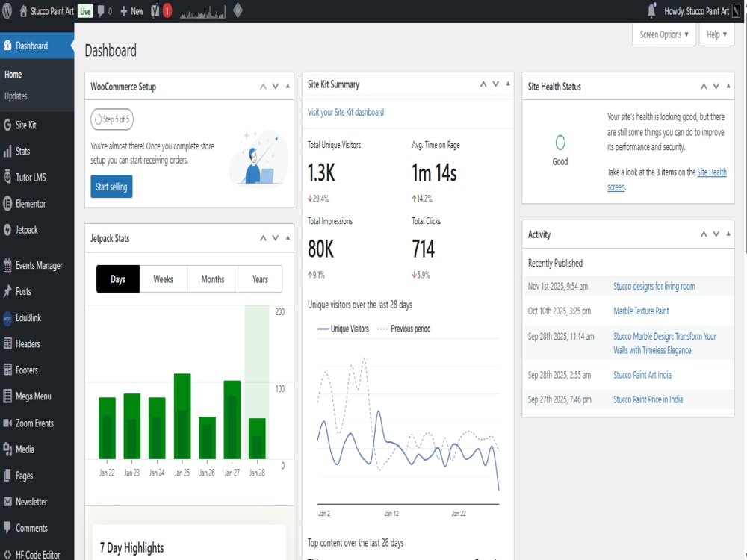Open the Stucco Paint Price in India post
The height and width of the screenshot is (560, 747).
point(648,399)
